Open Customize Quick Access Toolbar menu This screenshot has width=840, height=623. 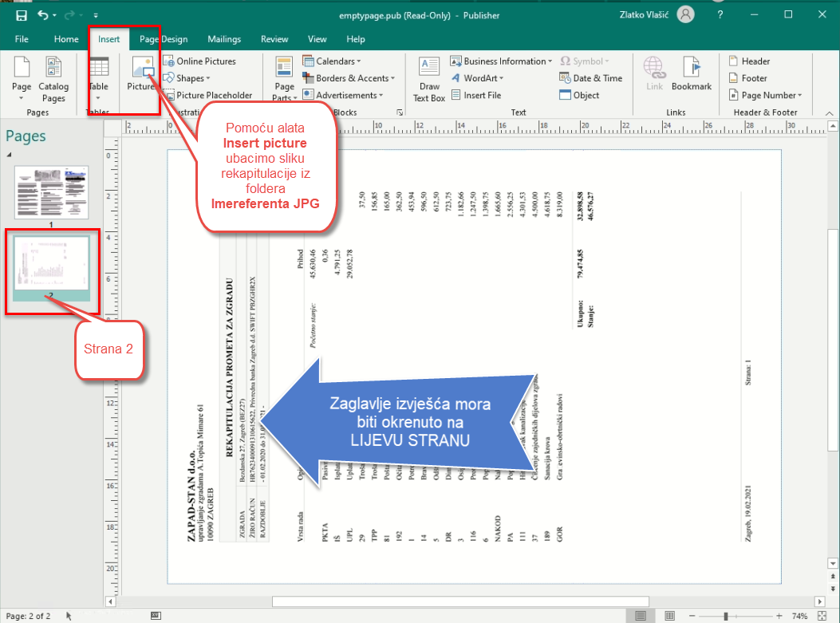[96, 15]
